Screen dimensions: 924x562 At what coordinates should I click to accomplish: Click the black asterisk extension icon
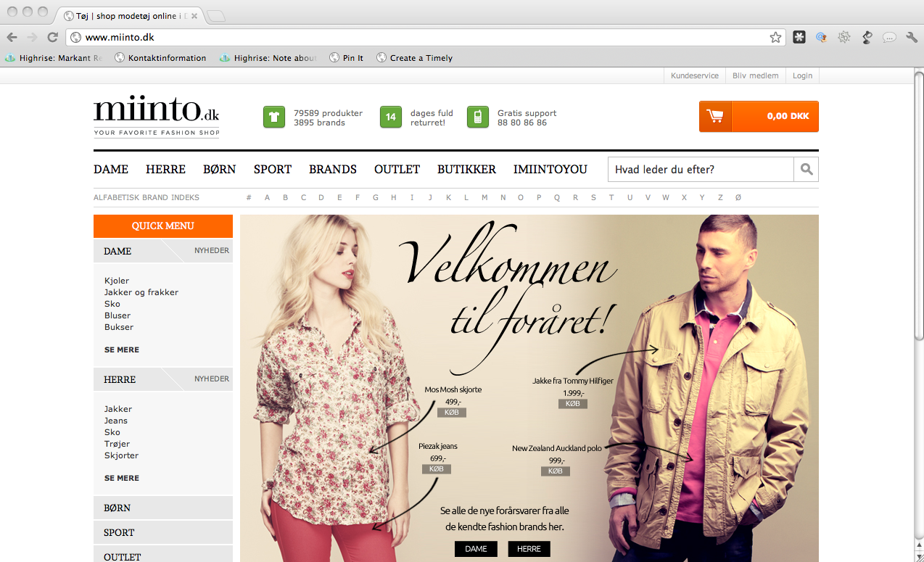799,37
